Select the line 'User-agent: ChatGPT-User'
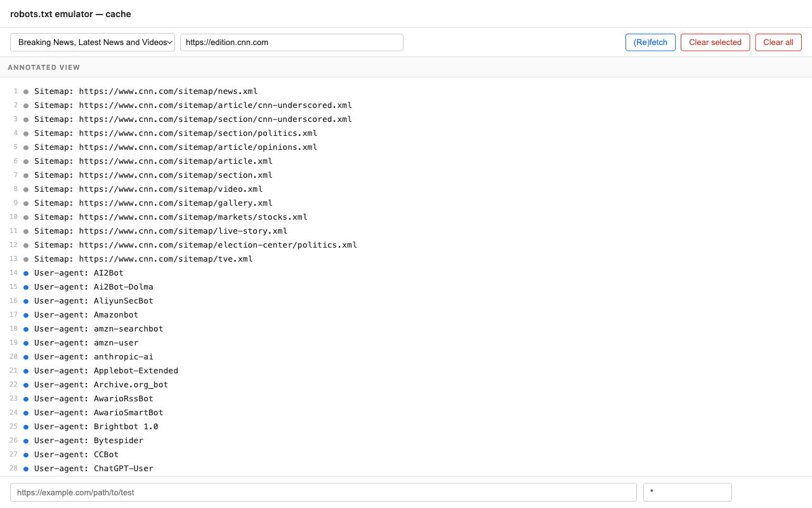Screen dimensions: 812x508 pyautogui.click(x=94, y=469)
